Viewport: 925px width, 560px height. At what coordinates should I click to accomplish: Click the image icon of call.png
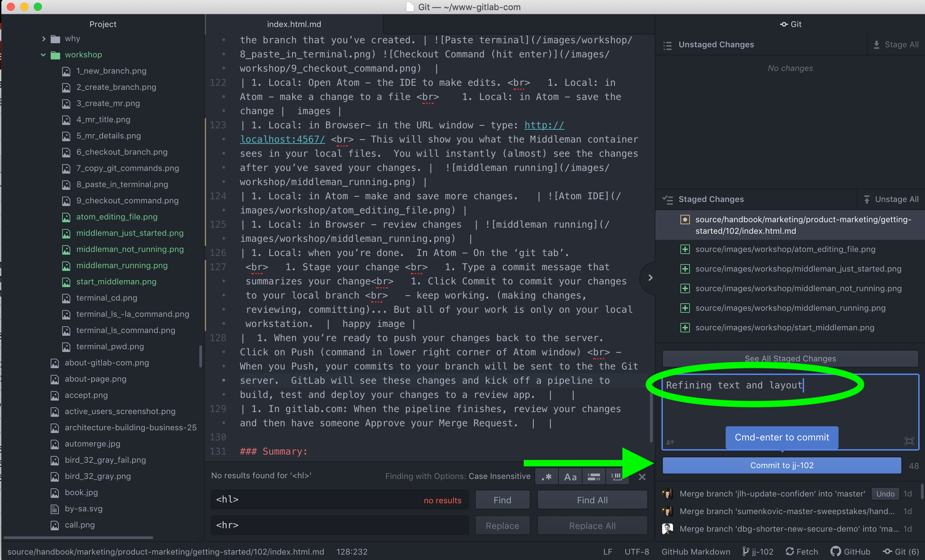(x=55, y=525)
